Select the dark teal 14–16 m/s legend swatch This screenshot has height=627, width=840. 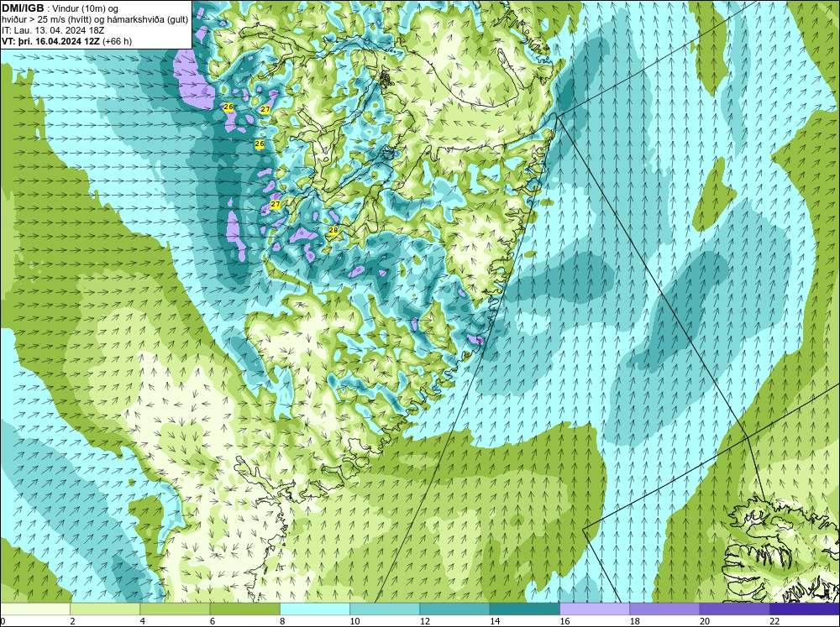tap(525, 609)
